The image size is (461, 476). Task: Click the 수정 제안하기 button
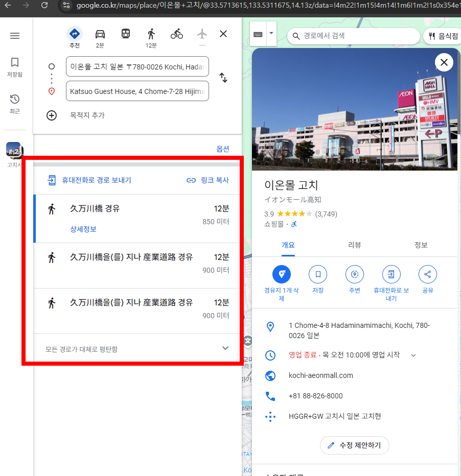(355, 445)
